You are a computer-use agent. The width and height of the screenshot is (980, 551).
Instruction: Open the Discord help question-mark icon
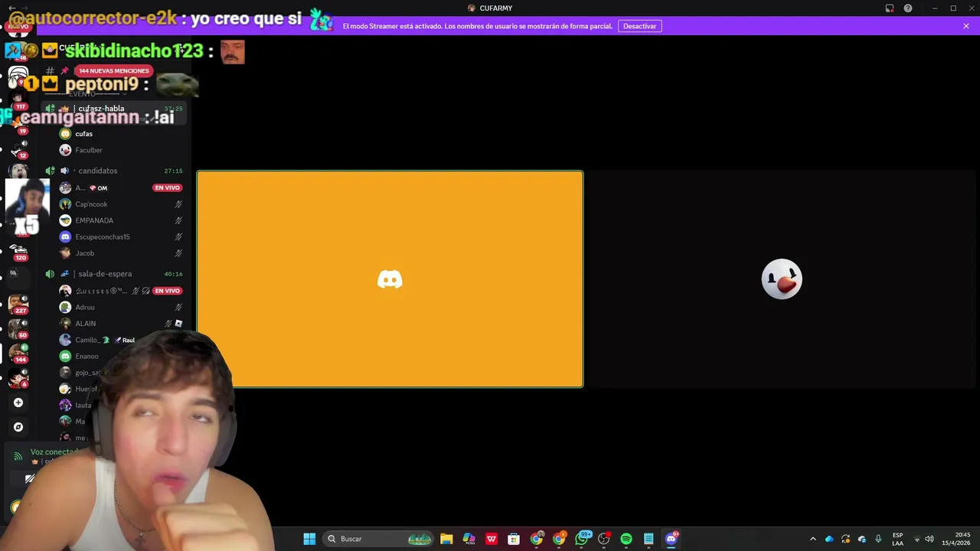pos(908,8)
